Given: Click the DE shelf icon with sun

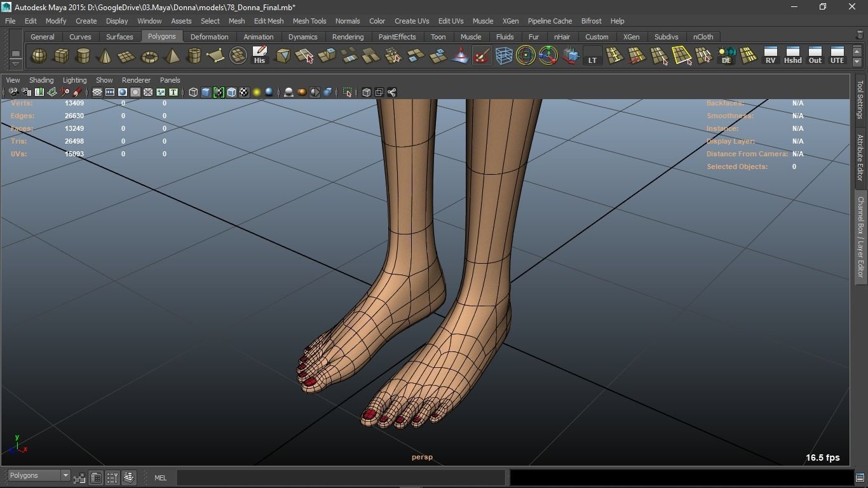Looking at the screenshot, I should pyautogui.click(x=726, y=56).
